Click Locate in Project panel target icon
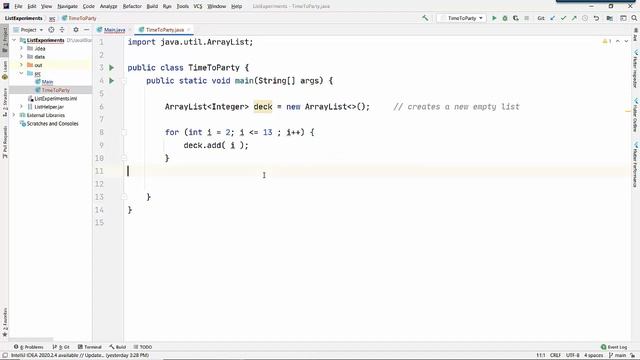This screenshot has height=360, width=640. coord(51,30)
